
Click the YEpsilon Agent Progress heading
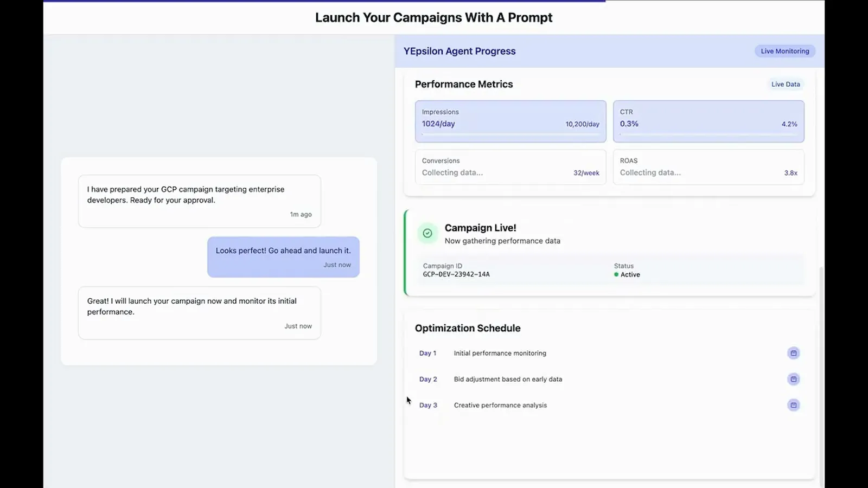[459, 51]
